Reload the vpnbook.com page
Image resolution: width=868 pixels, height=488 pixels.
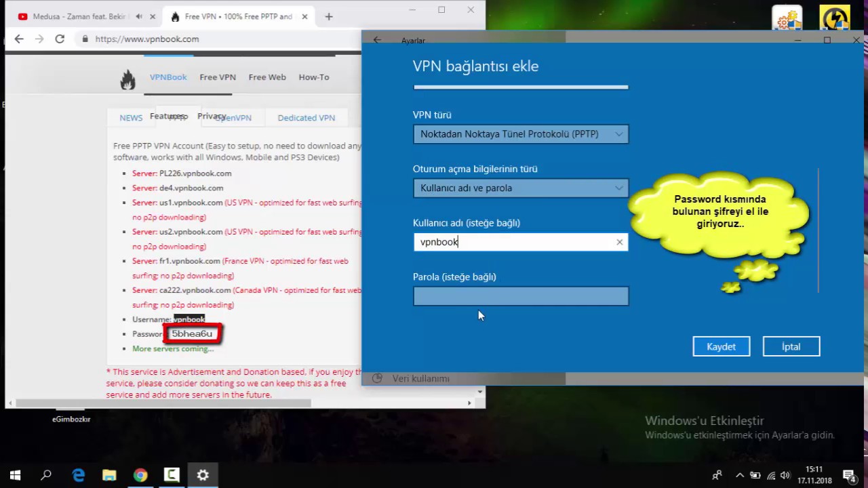[60, 39]
